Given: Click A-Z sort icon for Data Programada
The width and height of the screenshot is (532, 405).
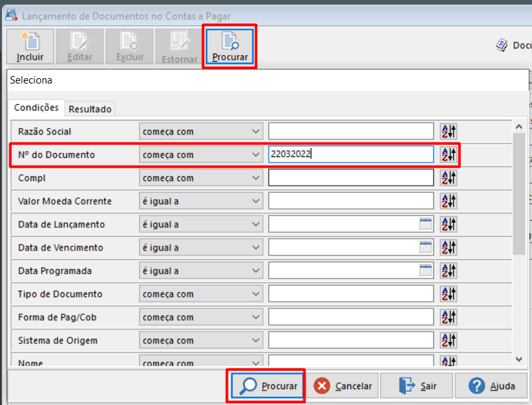Looking at the screenshot, I should (449, 270).
